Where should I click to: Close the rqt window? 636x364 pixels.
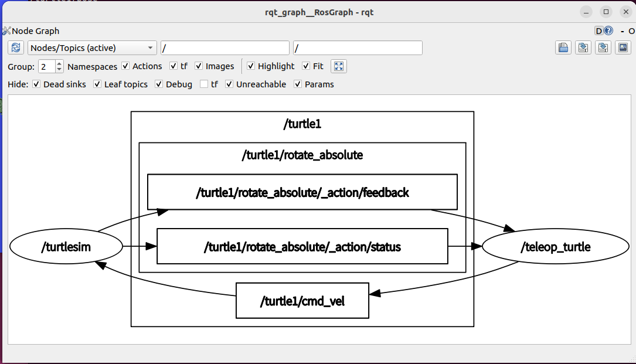coord(626,12)
